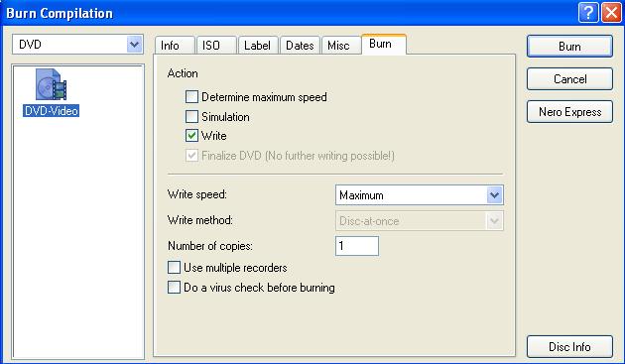Image resolution: width=625 pixels, height=364 pixels.
Task: Open the DVD disc type dropdown
Action: (77, 45)
